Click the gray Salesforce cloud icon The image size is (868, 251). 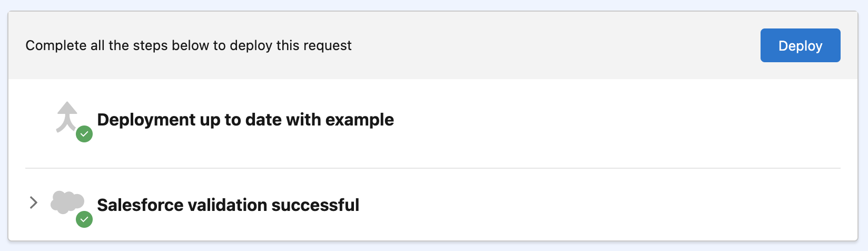coord(67,201)
